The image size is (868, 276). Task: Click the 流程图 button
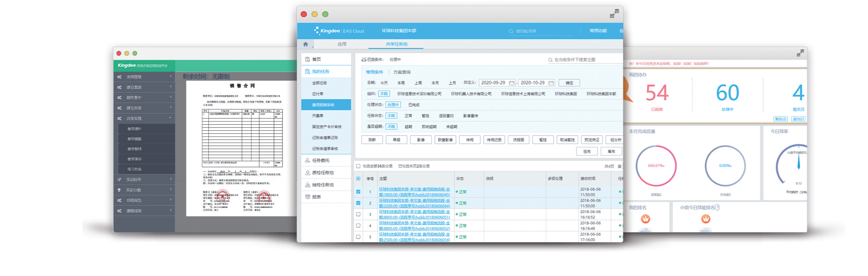click(518, 140)
